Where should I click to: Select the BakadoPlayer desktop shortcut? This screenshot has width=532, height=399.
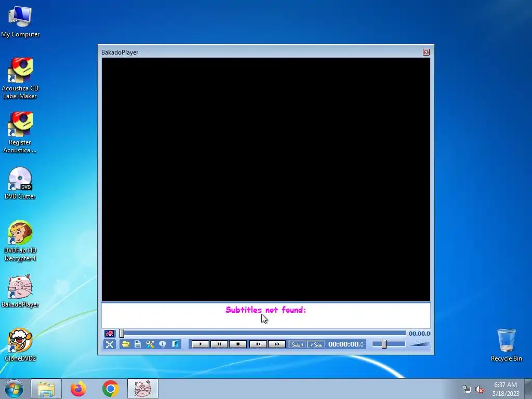[x=20, y=291]
